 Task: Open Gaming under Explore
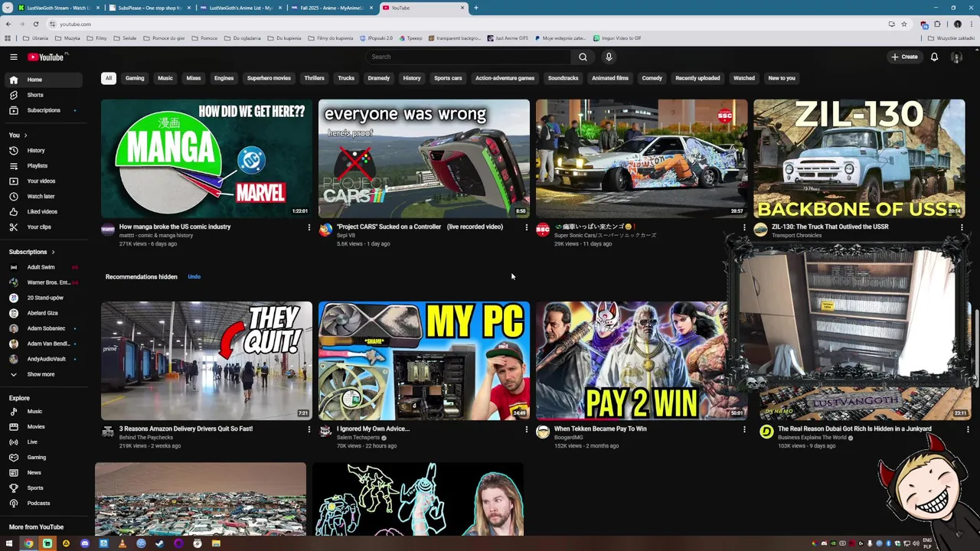click(44, 457)
